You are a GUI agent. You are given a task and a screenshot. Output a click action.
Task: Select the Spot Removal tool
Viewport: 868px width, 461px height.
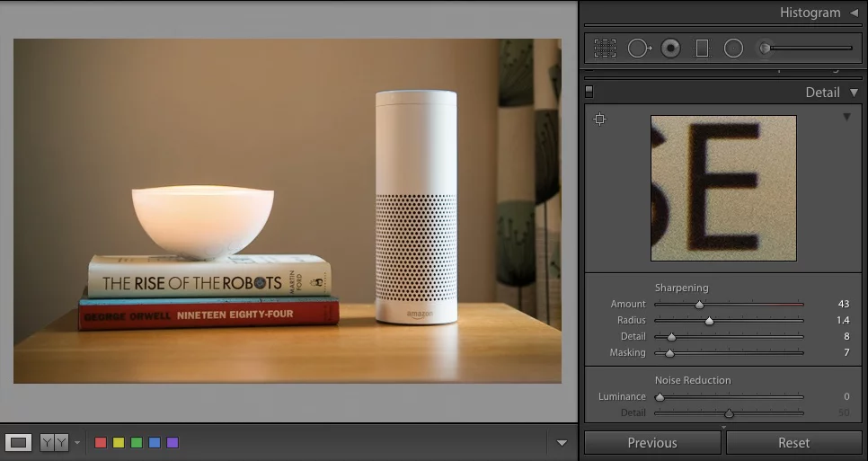638,49
